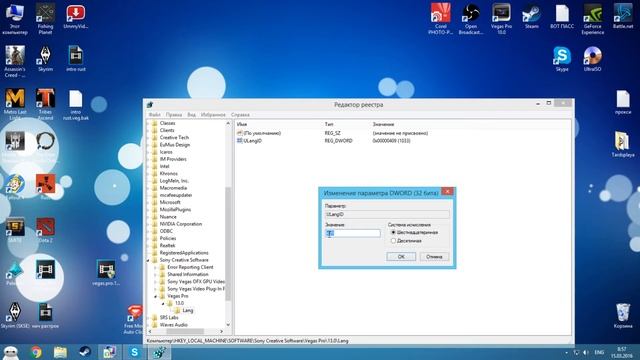The image size is (640, 360).
Task: Click the Значение value input field
Action: 353,233
